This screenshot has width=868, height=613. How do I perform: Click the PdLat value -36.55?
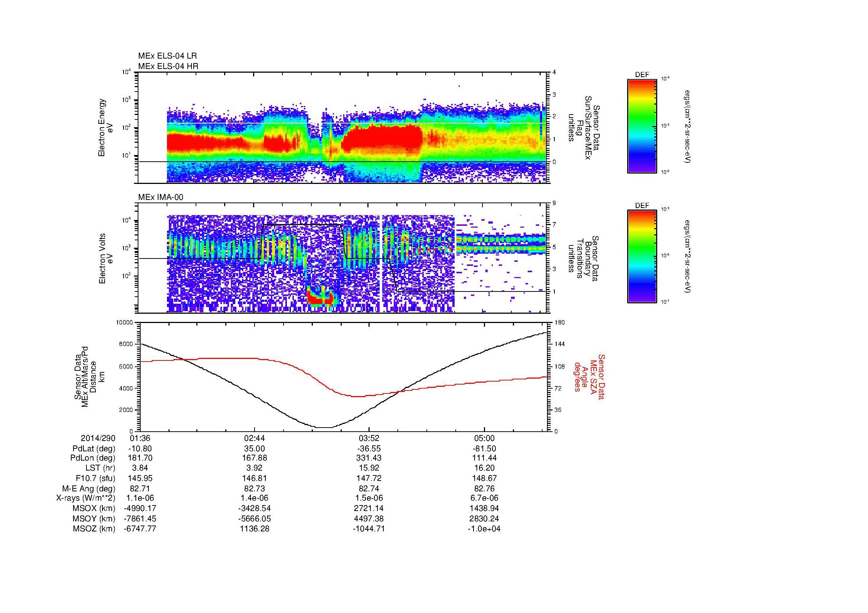point(369,449)
